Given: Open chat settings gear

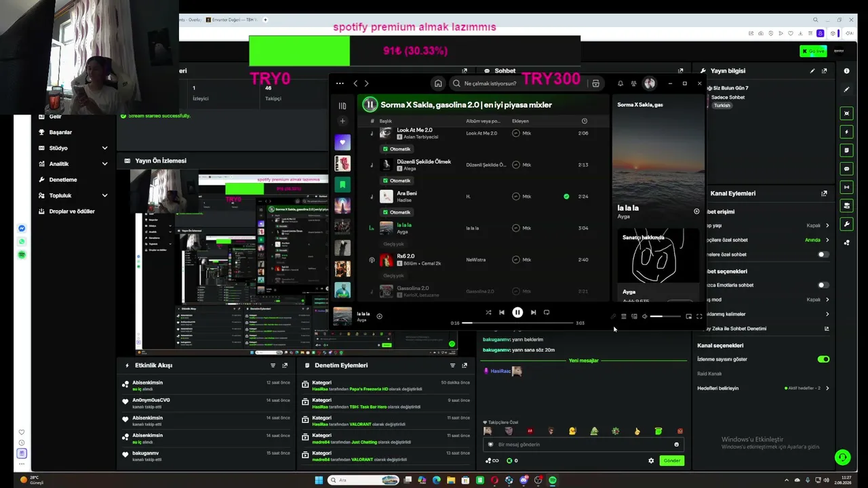Looking at the screenshot, I should tap(651, 461).
